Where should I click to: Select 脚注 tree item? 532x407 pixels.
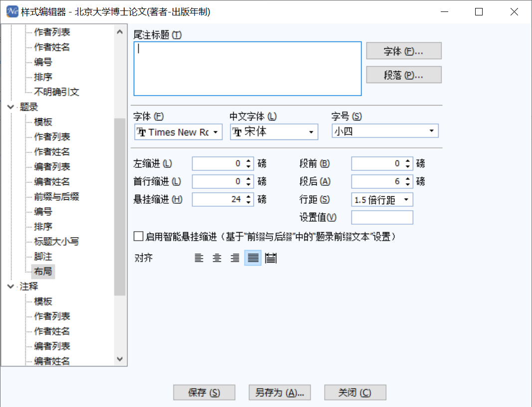pyautogui.click(x=43, y=257)
